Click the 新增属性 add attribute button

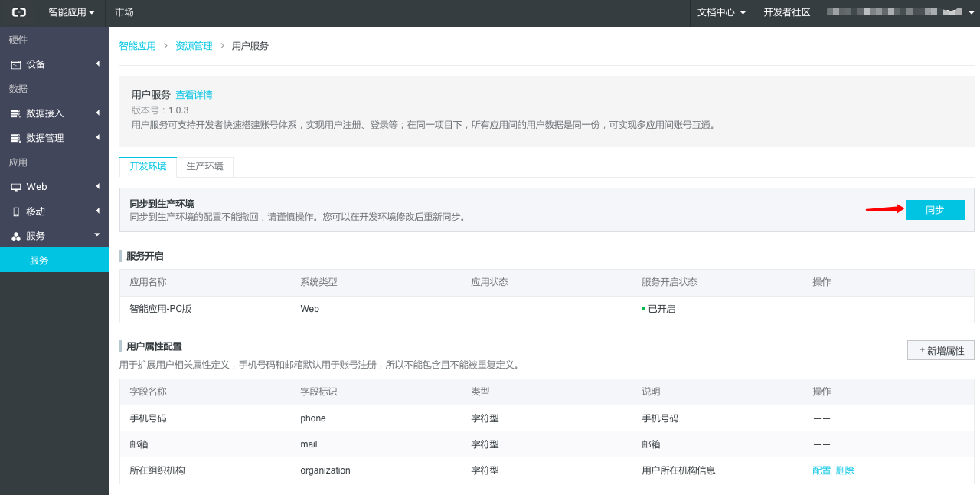click(x=940, y=351)
